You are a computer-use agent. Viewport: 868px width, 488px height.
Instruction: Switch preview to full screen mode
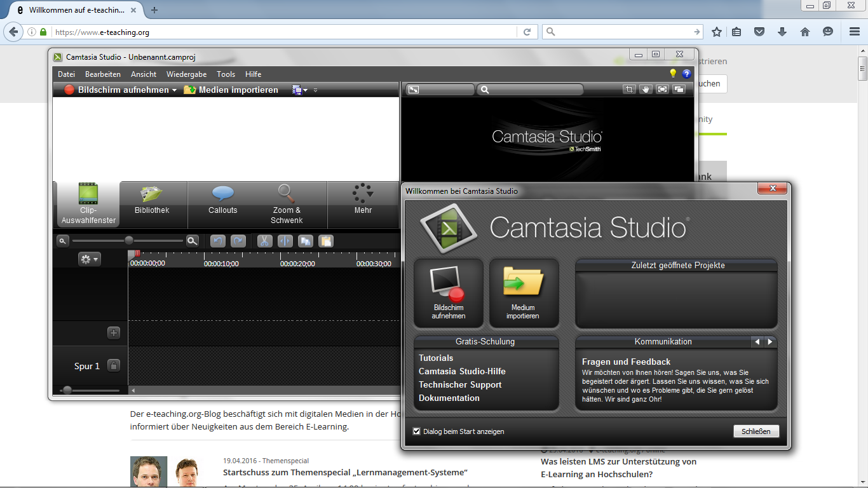click(x=663, y=90)
